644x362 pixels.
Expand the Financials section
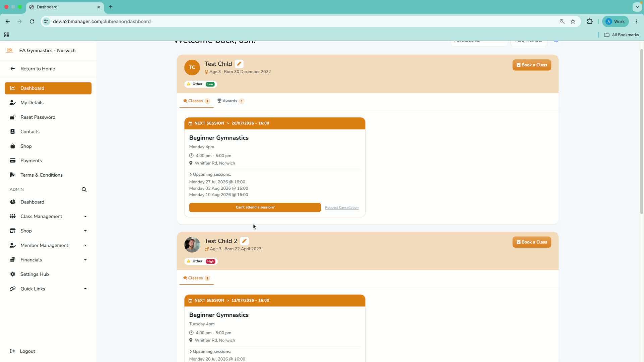coord(48,260)
